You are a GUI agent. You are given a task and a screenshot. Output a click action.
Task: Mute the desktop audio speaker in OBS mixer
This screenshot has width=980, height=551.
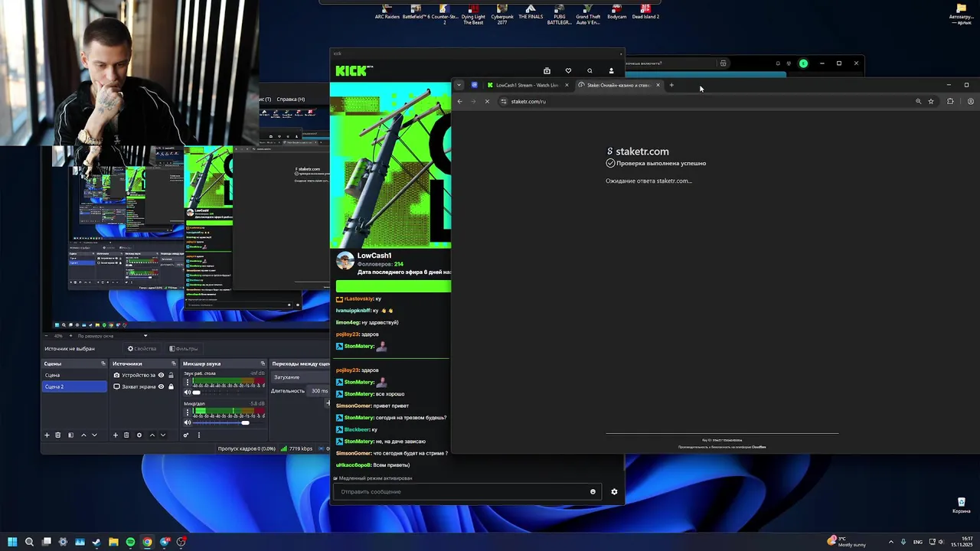(x=188, y=393)
